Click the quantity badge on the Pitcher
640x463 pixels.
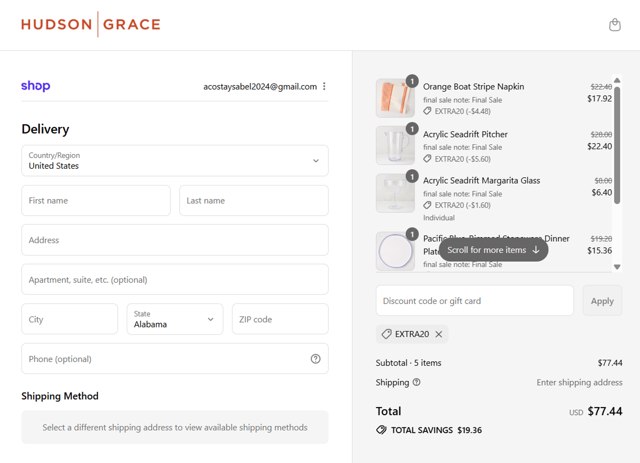pos(412,129)
